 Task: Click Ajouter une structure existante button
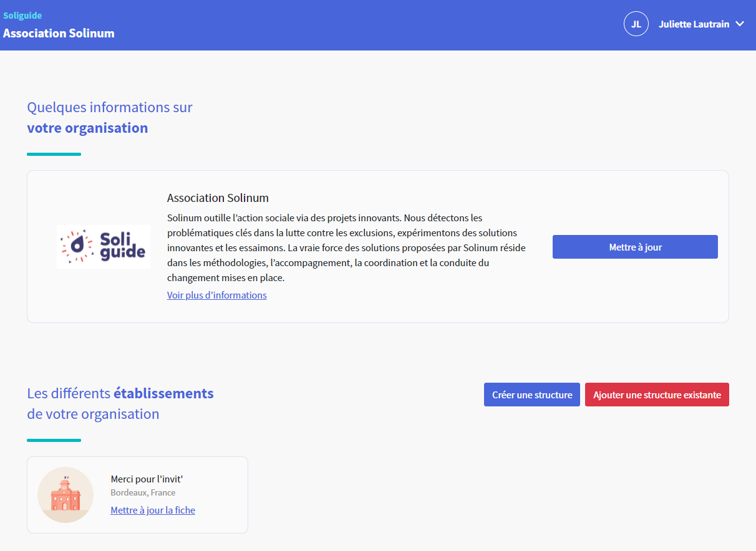pyautogui.click(x=656, y=395)
